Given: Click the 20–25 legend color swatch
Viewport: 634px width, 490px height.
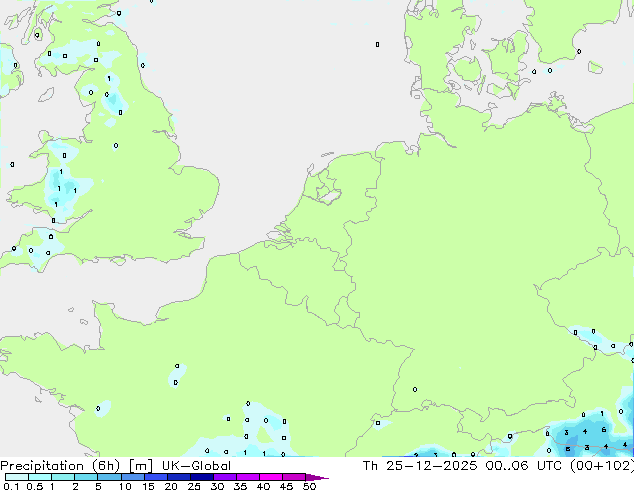Looking at the screenshot, I should pos(178,477).
